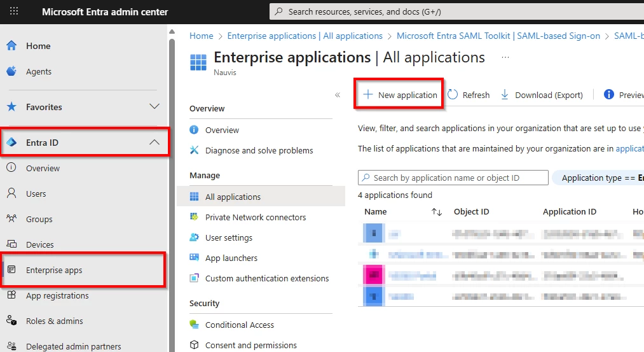Open the All applications menu item
Image resolution: width=644 pixels, height=352 pixels.
point(261,197)
